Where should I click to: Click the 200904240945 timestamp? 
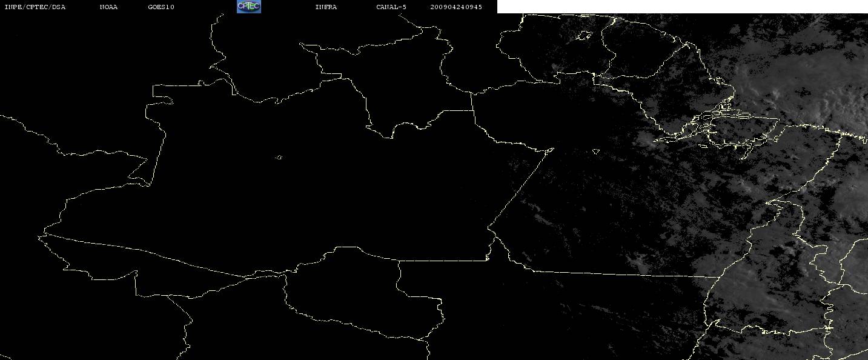click(456, 7)
